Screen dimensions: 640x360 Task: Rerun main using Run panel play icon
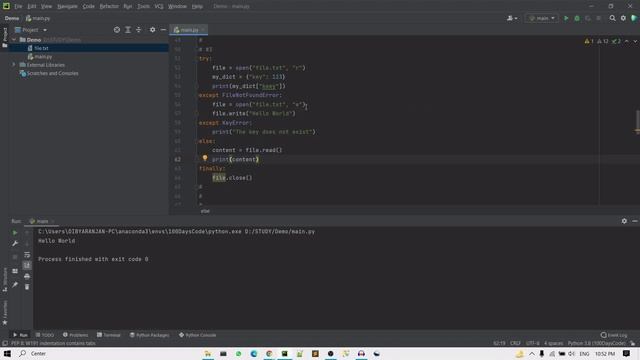[x=15, y=233]
